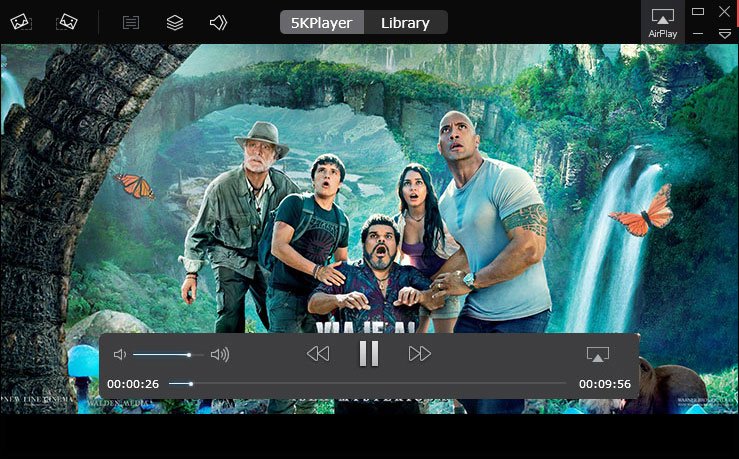The width and height of the screenshot is (739, 459).
Task: Close the 5KPlayer window
Action: tap(724, 11)
